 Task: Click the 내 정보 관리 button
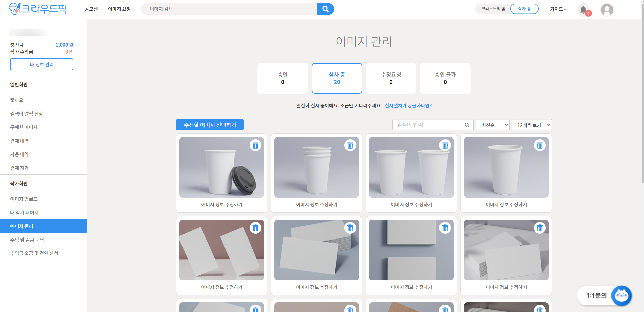pyautogui.click(x=42, y=64)
